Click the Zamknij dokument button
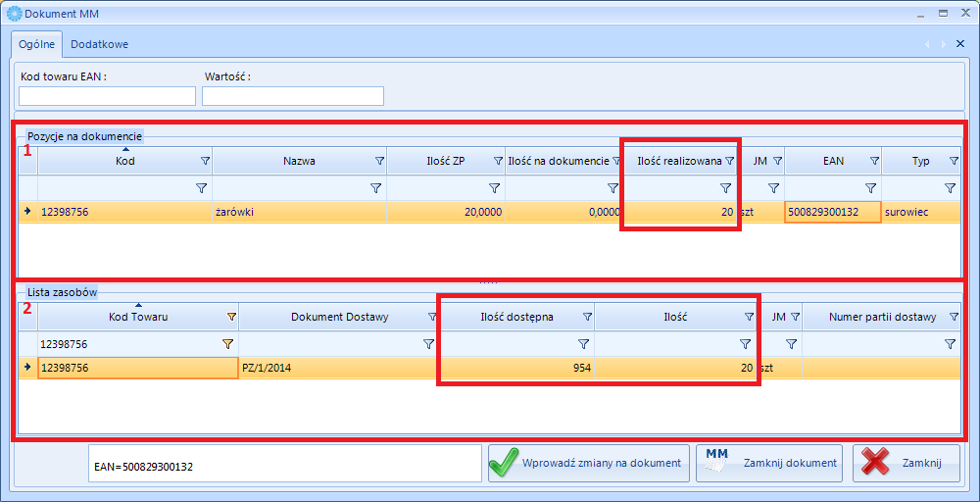This screenshot has width=980, height=502. point(769,463)
